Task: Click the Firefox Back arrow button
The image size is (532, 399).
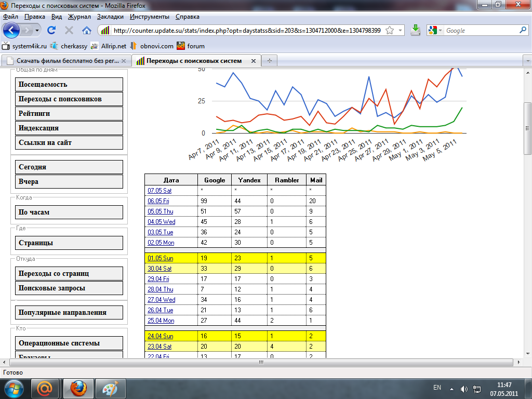Action: 11,31
